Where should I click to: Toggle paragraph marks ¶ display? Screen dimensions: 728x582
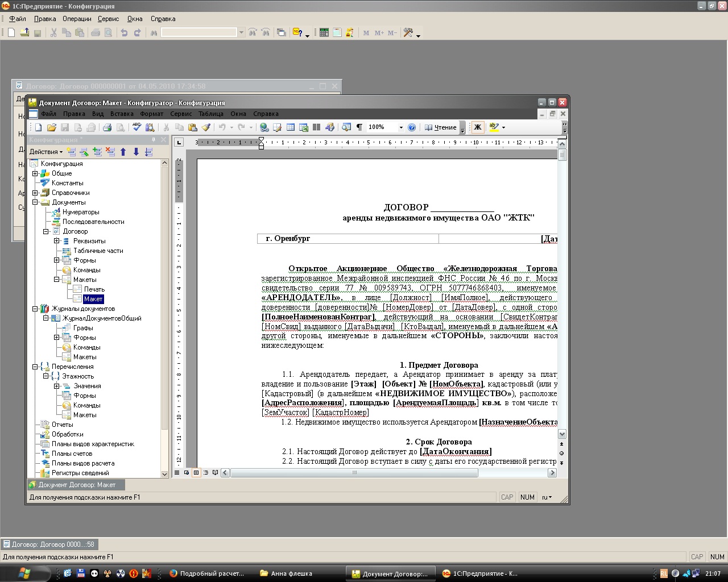pyautogui.click(x=359, y=127)
